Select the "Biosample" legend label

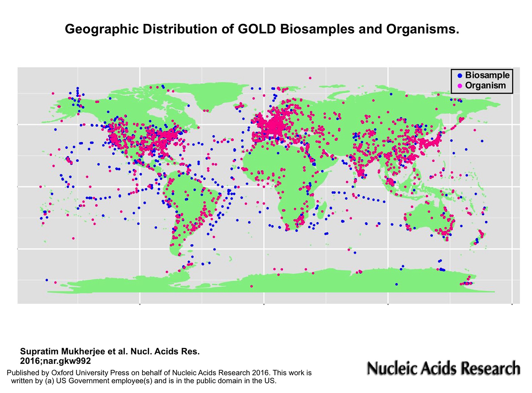pos(487,76)
